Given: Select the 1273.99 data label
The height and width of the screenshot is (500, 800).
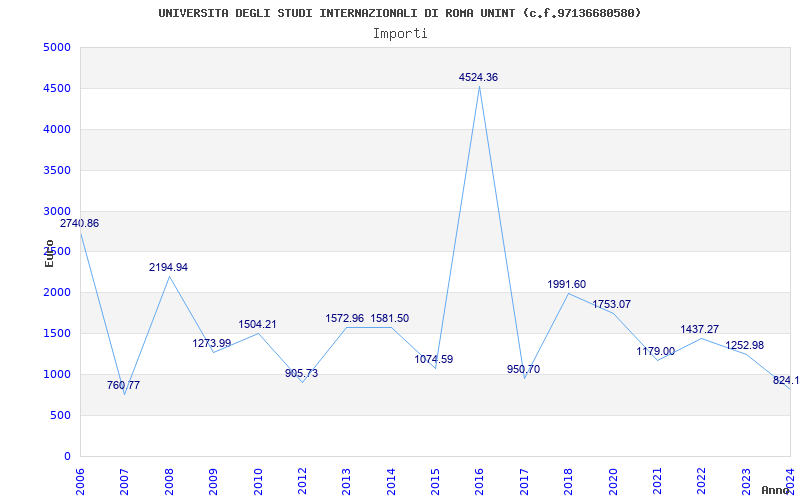Looking at the screenshot, I should point(212,343).
